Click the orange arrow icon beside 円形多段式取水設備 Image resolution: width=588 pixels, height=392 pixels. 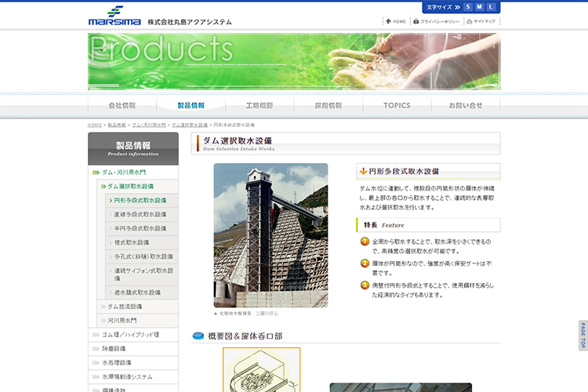coord(363,171)
